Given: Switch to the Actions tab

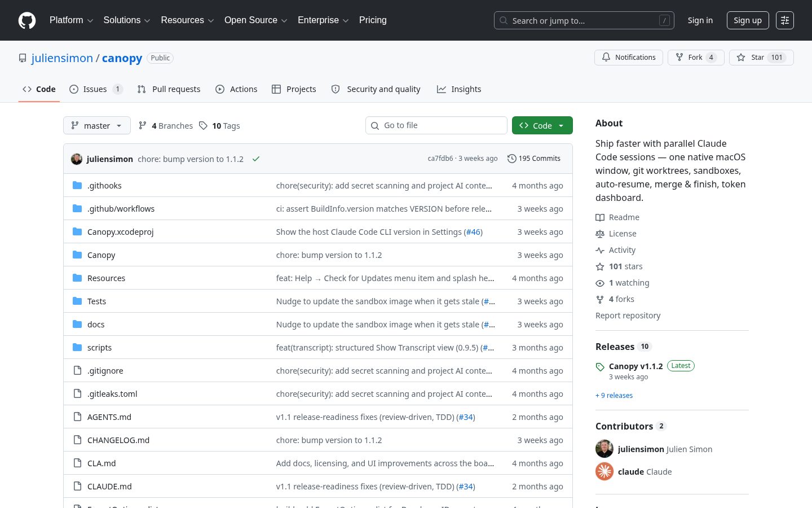Looking at the screenshot, I should coord(236,89).
